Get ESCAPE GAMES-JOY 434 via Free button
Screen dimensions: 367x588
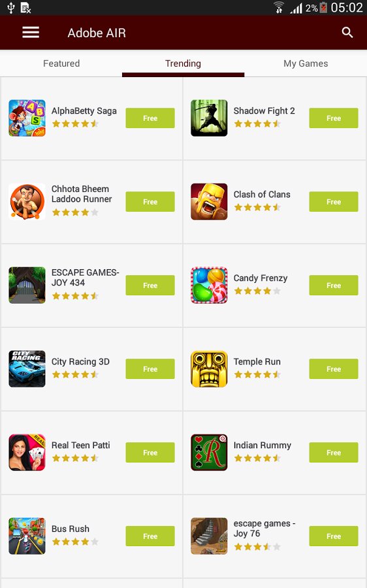[150, 286]
